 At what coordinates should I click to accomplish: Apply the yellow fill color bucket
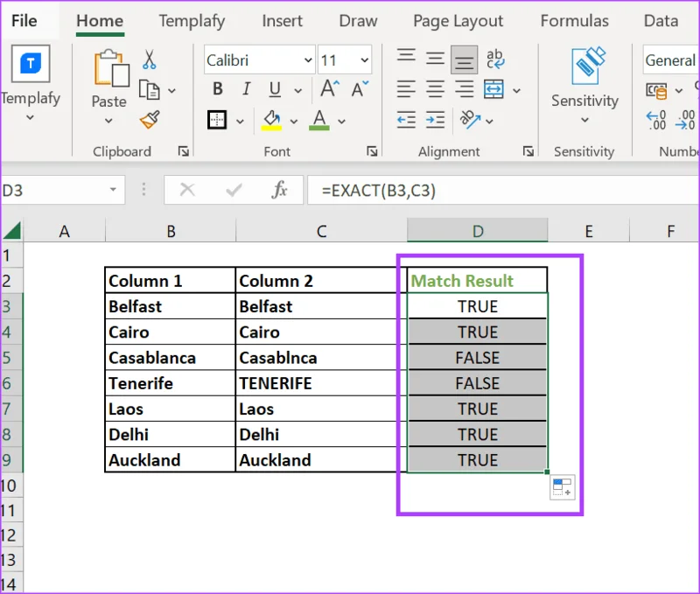pyautogui.click(x=271, y=120)
